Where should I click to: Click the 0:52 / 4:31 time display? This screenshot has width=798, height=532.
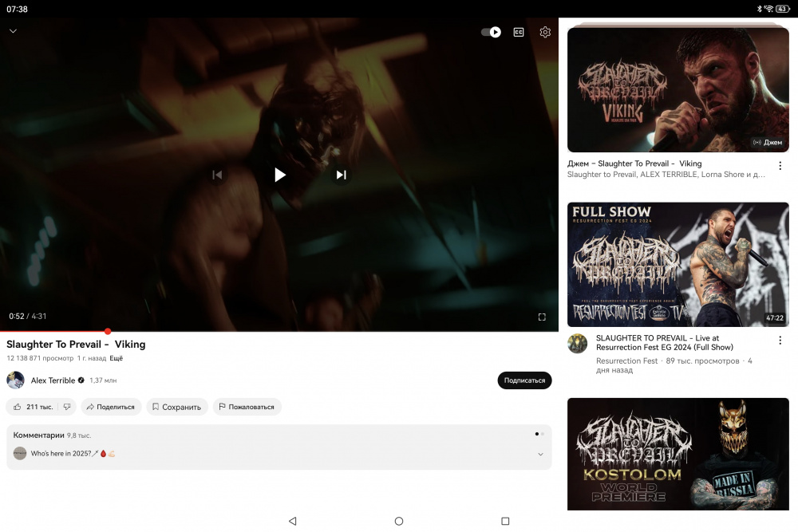click(x=27, y=317)
